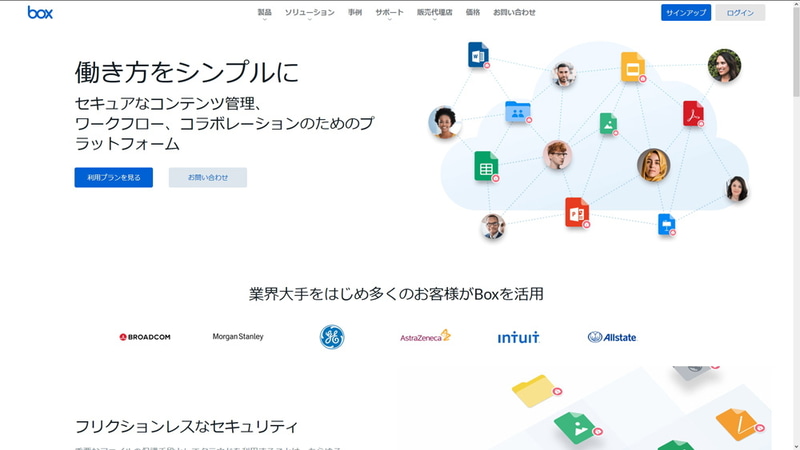This screenshot has height=450, width=800.
Task: Click the Box logo in the header
Action: click(x=40, y=12)
